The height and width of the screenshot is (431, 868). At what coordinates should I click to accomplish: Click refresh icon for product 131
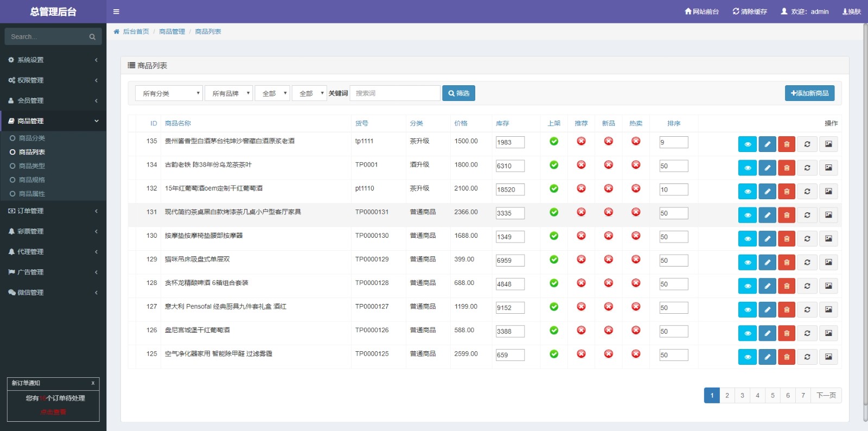coord(807,215)
